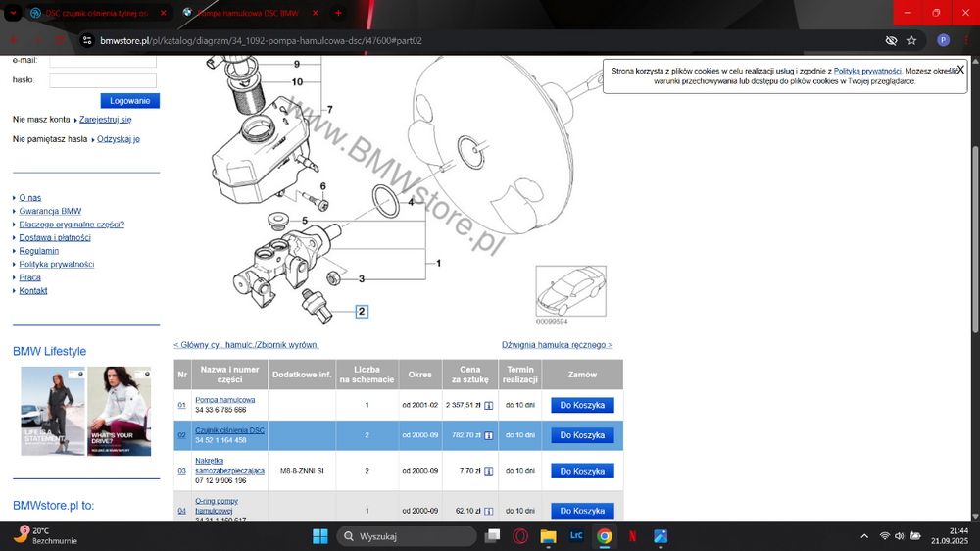Open the Gwarancja BMW link
The image size is (980, 551).
click(50, 211)
